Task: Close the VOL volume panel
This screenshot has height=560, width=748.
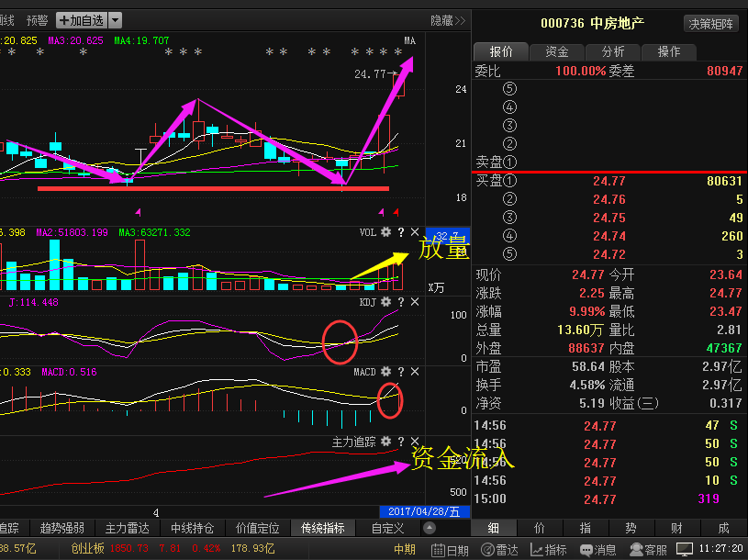Action: pyautogui.click(x=415, y=232)
